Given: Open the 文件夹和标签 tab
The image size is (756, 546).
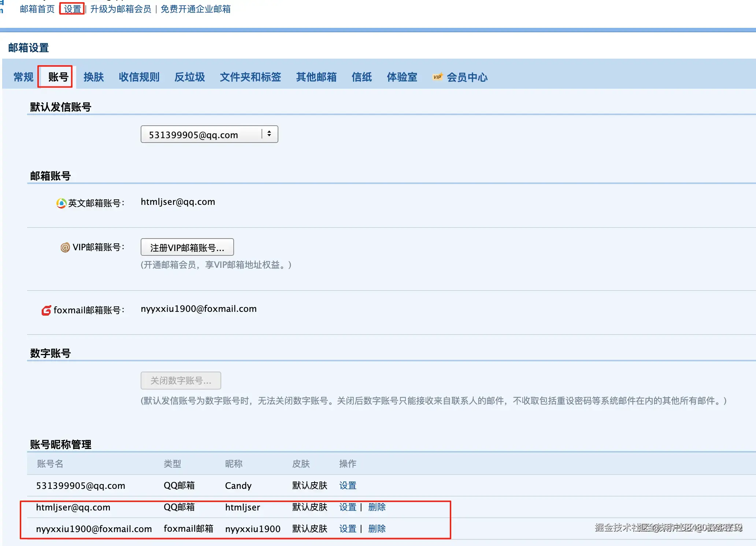Looking at the screenshot, I should coord(250,77).
